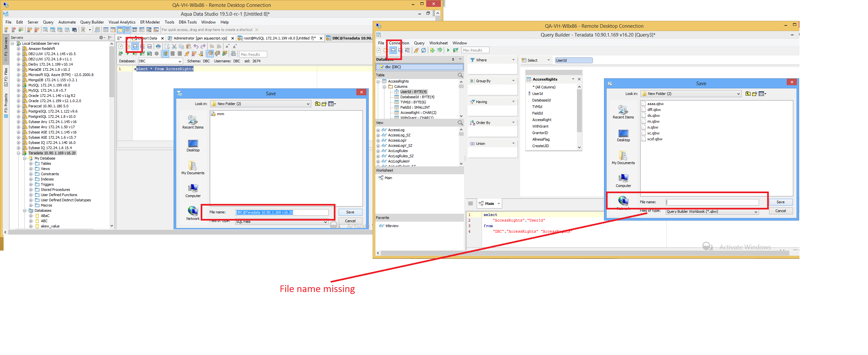
Task: Open the Visual Analytics menu
Action: [122, 22]
